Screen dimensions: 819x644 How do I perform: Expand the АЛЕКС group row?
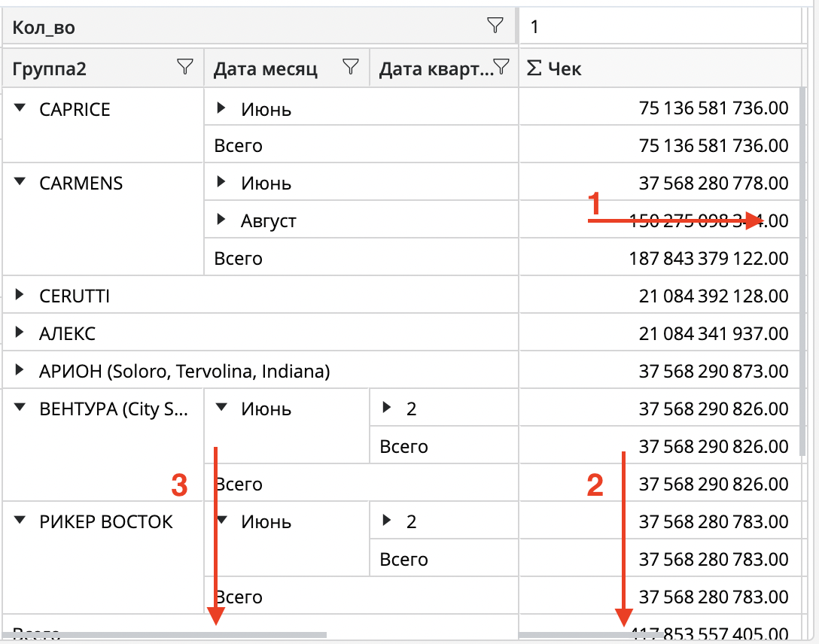(x=20, y=333)
